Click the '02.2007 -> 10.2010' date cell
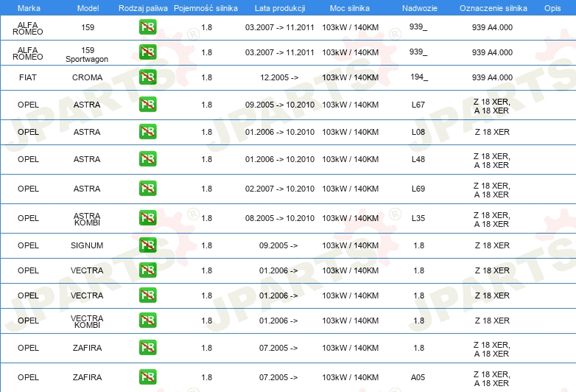The height and width of the screenshot is (392, 576). (280, 189)
